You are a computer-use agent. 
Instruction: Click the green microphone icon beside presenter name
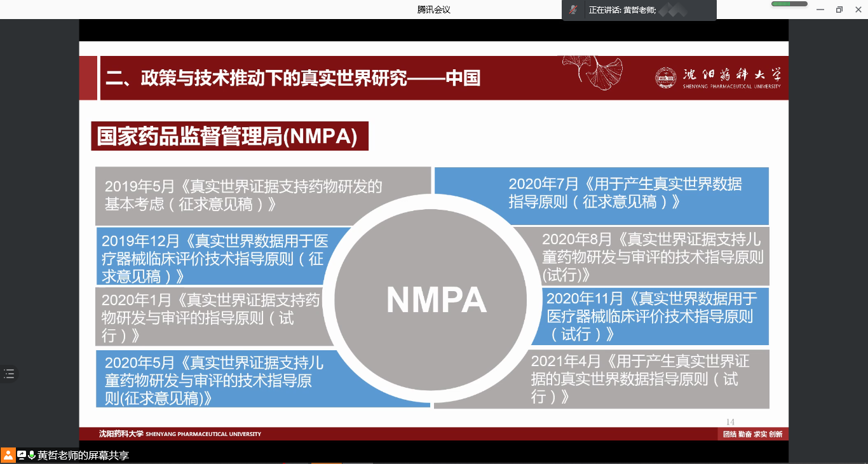coord(31,455)
